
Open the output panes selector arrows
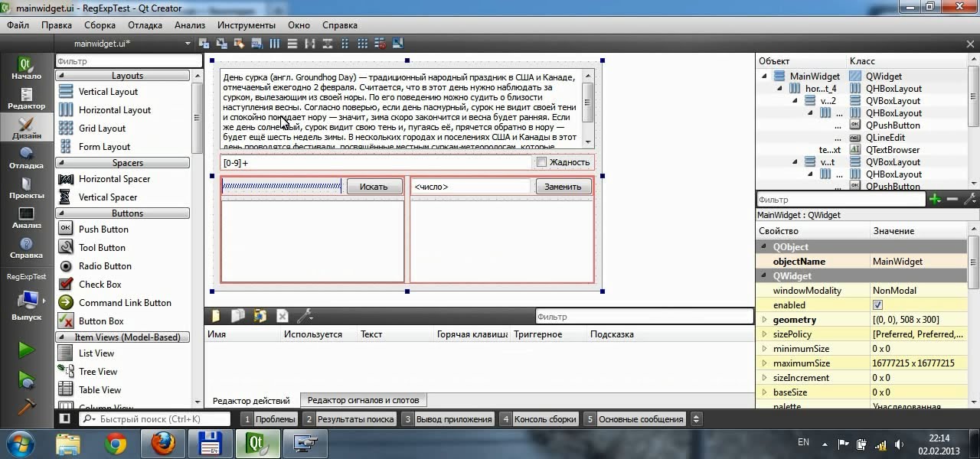point(695,419)
